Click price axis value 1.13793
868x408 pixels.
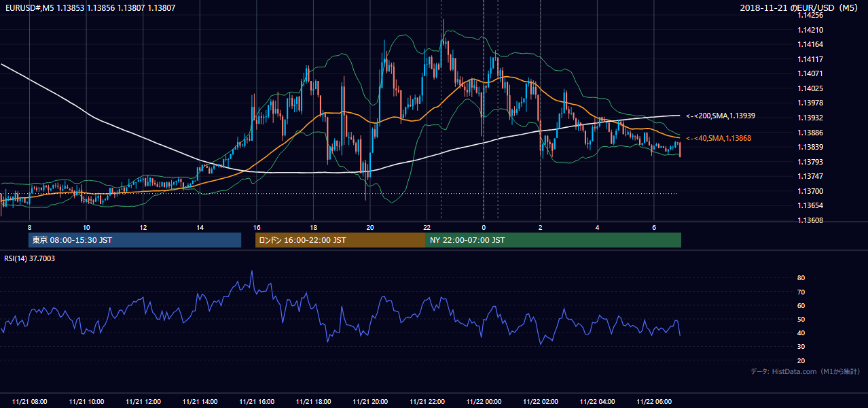point(810,162)
